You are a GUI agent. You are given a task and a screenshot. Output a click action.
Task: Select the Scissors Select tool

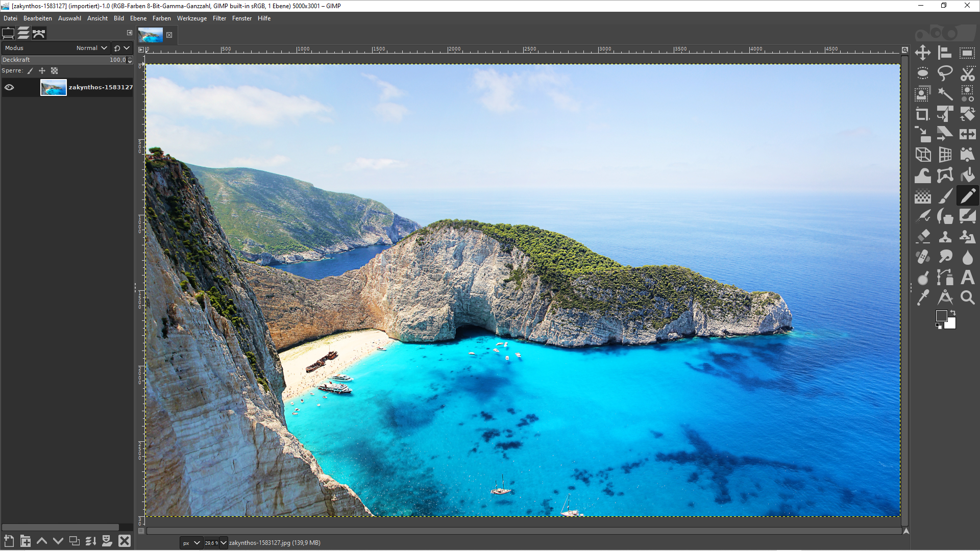pyautogui.click(x=967, y=73)
